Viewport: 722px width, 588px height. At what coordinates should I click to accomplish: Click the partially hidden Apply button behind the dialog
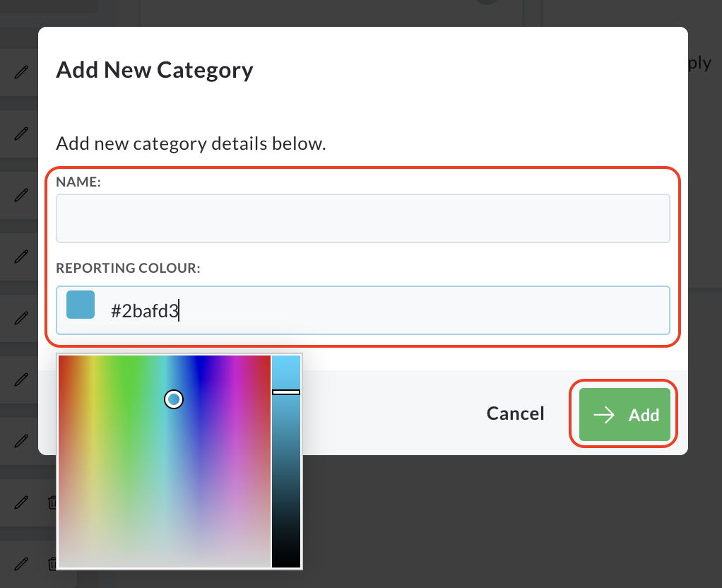coord(700,63)
